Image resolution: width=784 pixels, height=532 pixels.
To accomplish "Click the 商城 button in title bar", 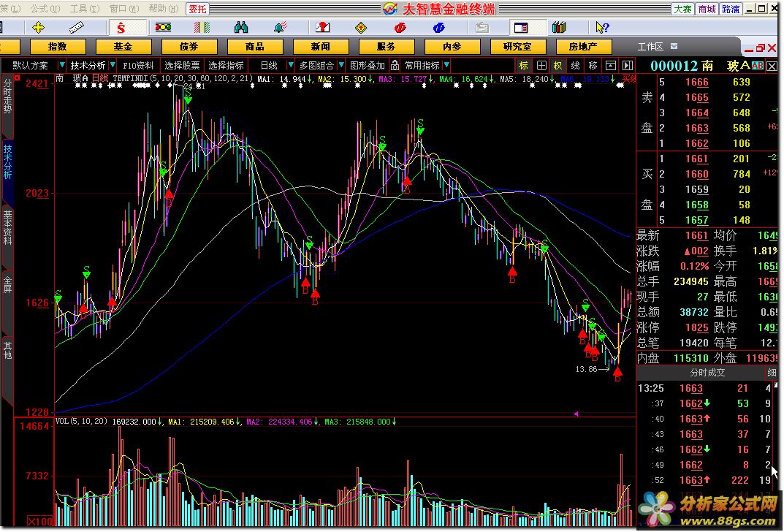I will click(x=707, y=9).
